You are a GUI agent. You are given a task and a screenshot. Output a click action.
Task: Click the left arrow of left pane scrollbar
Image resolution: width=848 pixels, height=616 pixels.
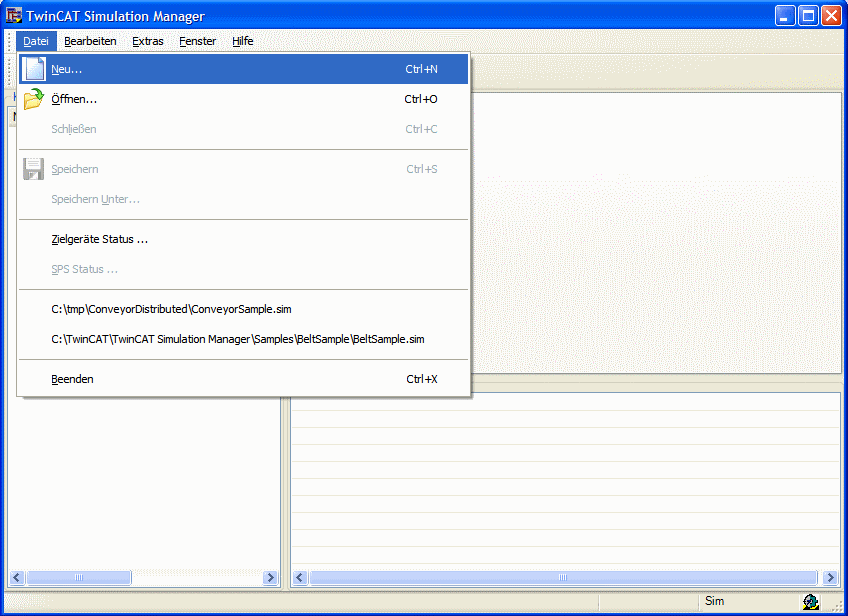pos(17,578)
